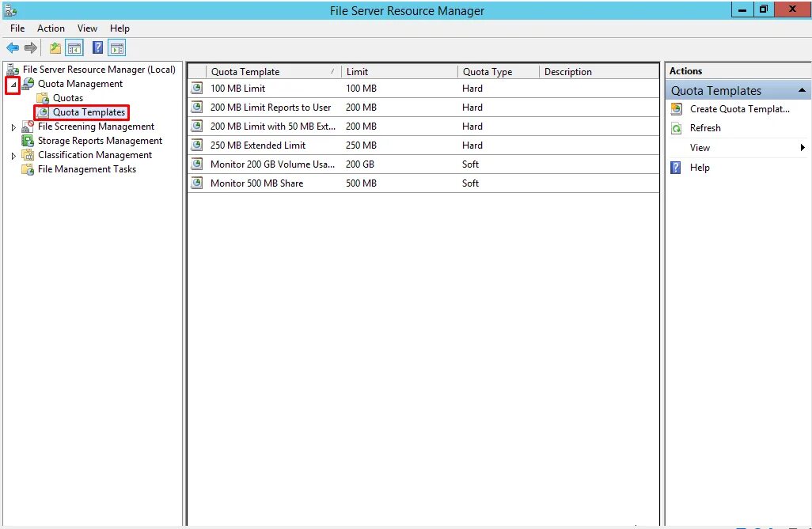The width and height of the screenshot is (812, 529).
Task: Sort by the Description column header
Action: [x=598, y=71]
